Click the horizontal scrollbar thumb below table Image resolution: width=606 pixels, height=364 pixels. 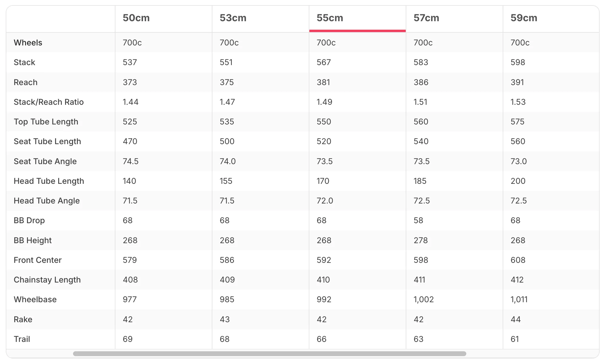coord(269,354)
